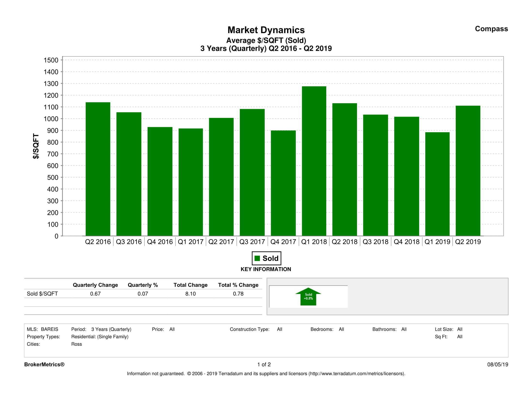Screen dimensions: 532x411
Task: Click the terradatum licensors URL
Action: [x=357, y=374]
